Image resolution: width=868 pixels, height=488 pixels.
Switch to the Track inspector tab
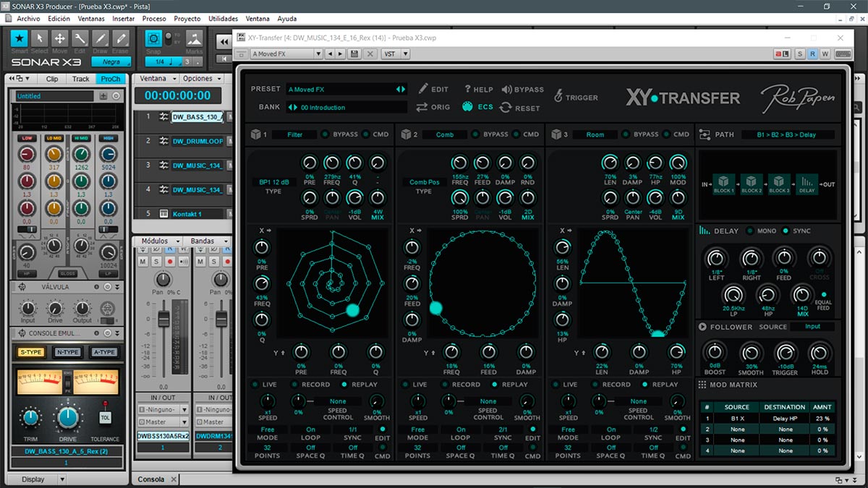81,79
